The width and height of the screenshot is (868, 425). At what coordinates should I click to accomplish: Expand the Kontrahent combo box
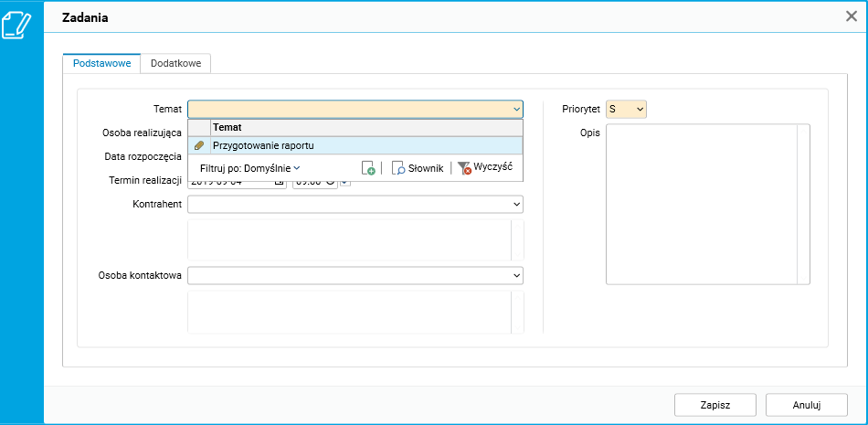pyautogui.click(x=516, y=204)
